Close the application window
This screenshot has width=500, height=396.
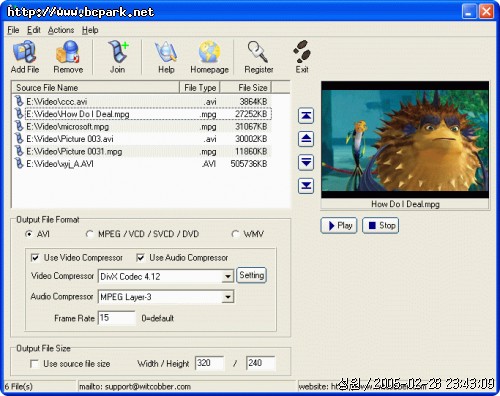click(486, 12)
